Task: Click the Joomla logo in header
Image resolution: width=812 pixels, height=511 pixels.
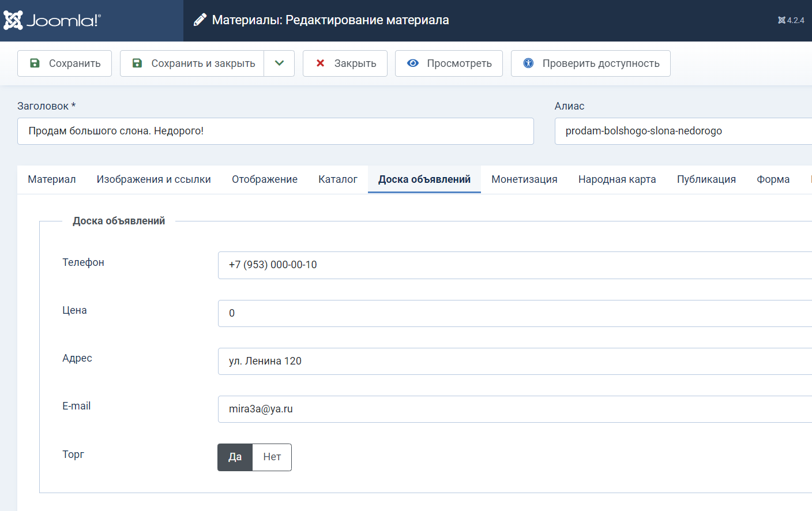Action: [52, 21]
